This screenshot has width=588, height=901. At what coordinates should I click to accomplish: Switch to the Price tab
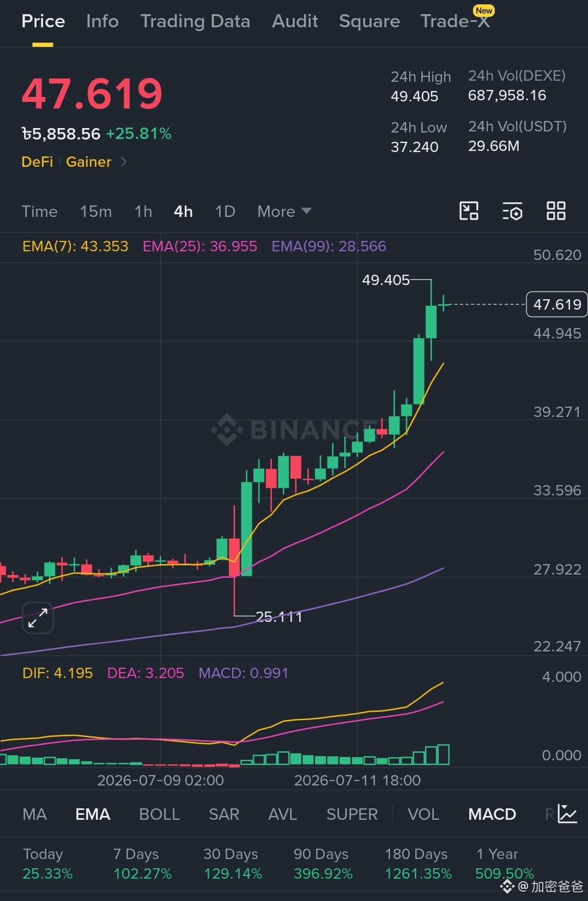point(43,21)
